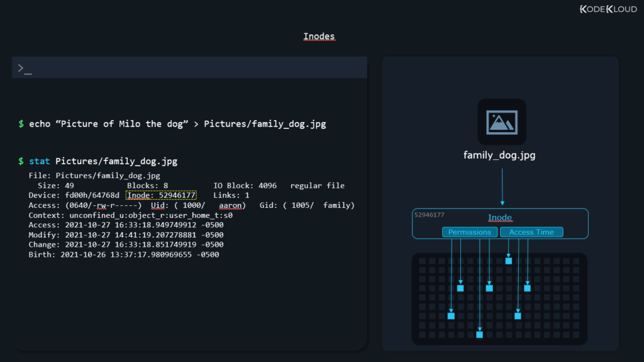Click the family_dog.jpg file name label
The width and height of the screenshot is (644, 362).
[499, 155]
